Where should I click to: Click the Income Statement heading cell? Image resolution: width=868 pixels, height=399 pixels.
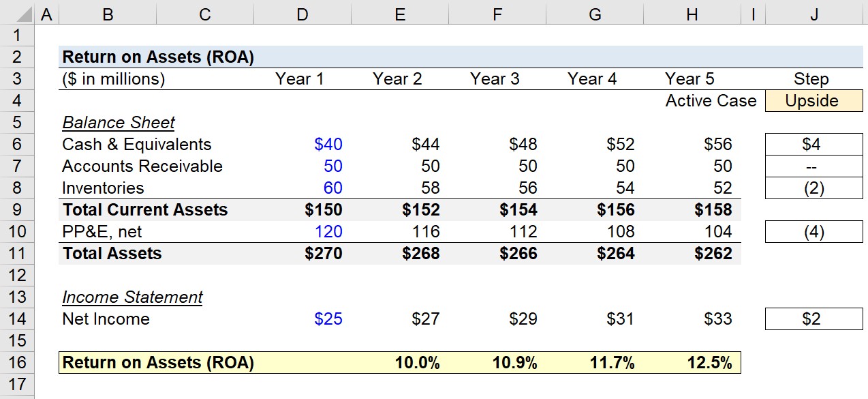(132, 297)
